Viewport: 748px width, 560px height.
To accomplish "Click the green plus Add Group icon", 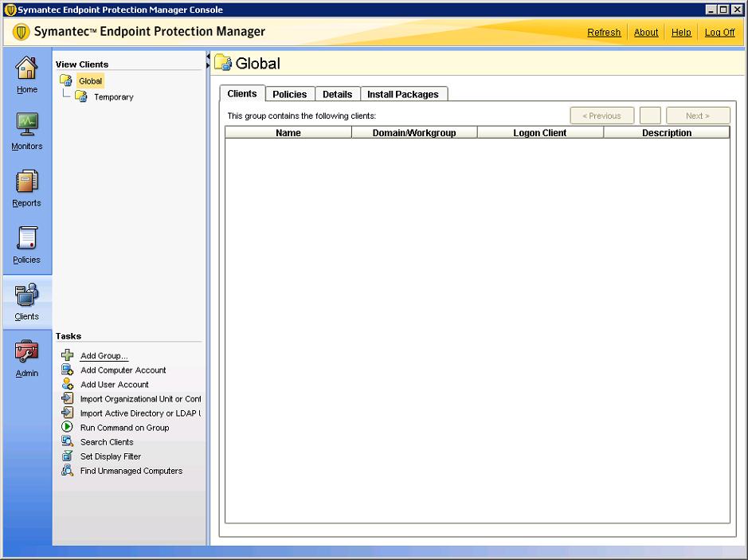I will coord(67,355).
